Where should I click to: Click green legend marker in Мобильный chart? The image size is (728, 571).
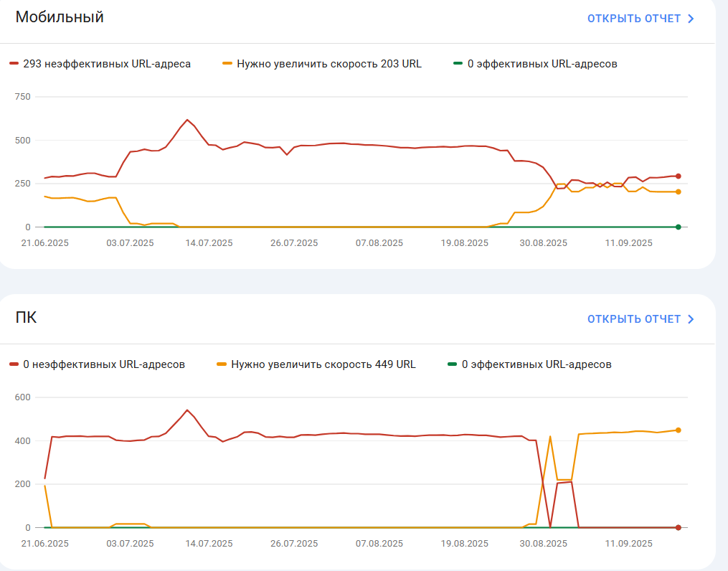(x=458, y=64)
